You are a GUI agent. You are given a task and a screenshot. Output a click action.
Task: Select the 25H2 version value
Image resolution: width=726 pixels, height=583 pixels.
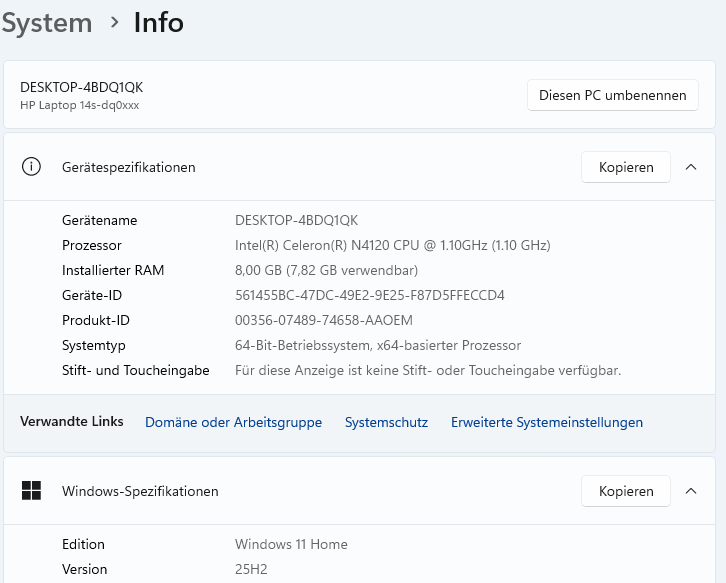(251, 569)
